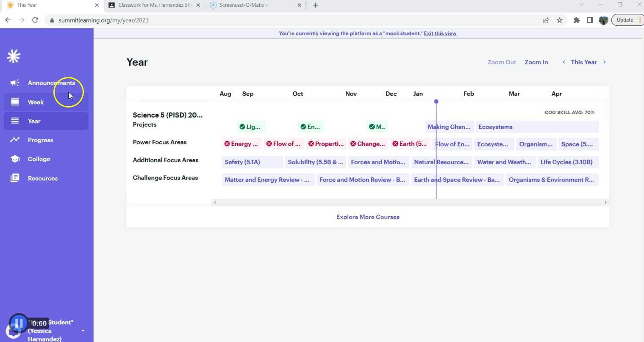Image resolution: width=644 pixels, height=342 pixels.
Task: Click the Progress chart icon in sidebar
Action: point(15,140)
